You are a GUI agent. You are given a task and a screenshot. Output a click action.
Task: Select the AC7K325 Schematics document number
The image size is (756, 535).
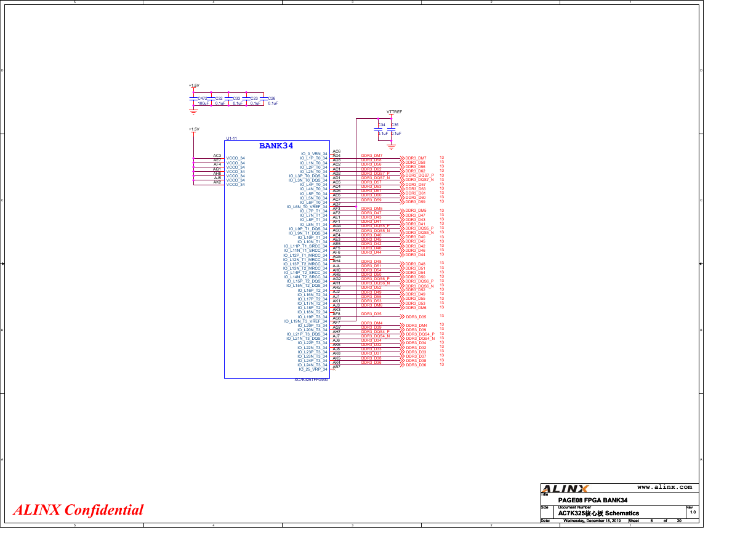click(x=598, y=513)
